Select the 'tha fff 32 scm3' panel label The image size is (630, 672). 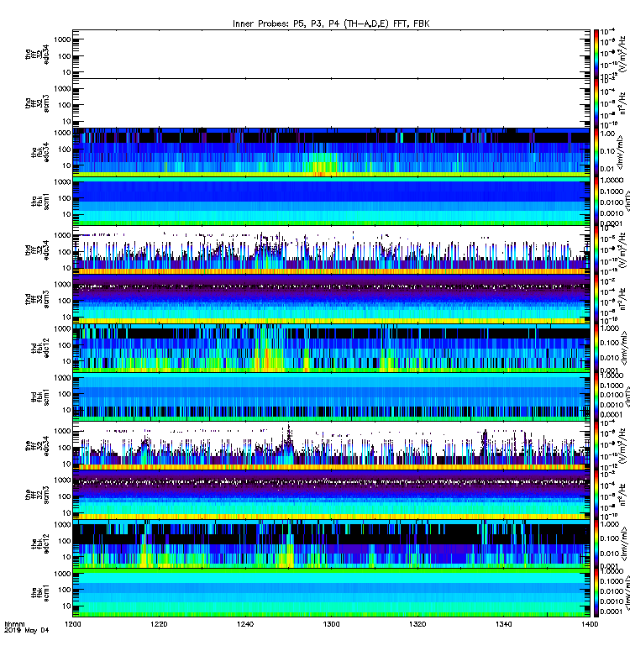point(37,102)
